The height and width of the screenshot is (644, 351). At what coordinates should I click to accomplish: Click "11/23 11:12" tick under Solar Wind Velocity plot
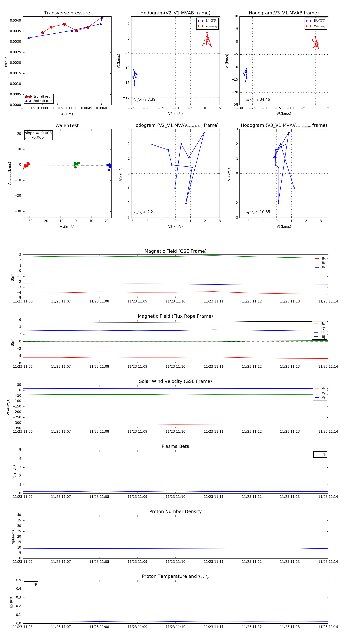point(252,431)
